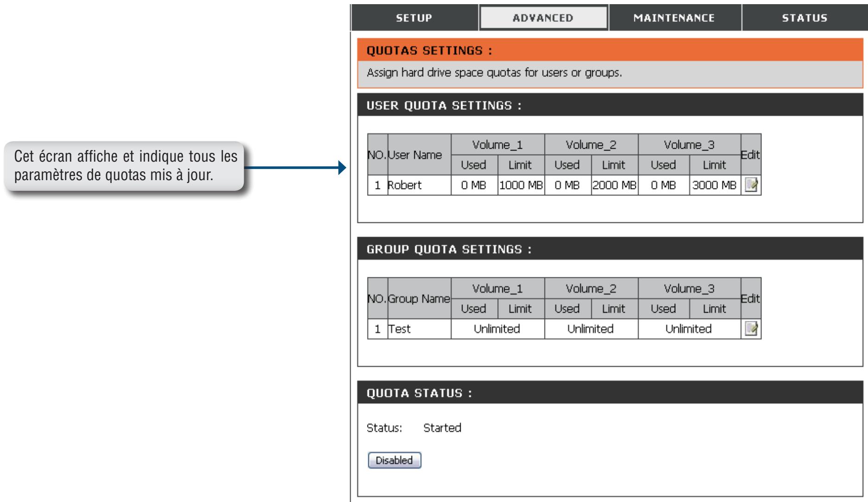Open the MAINTENANCE tab
This screenshot has height=502, width=868.
point(674,18)
